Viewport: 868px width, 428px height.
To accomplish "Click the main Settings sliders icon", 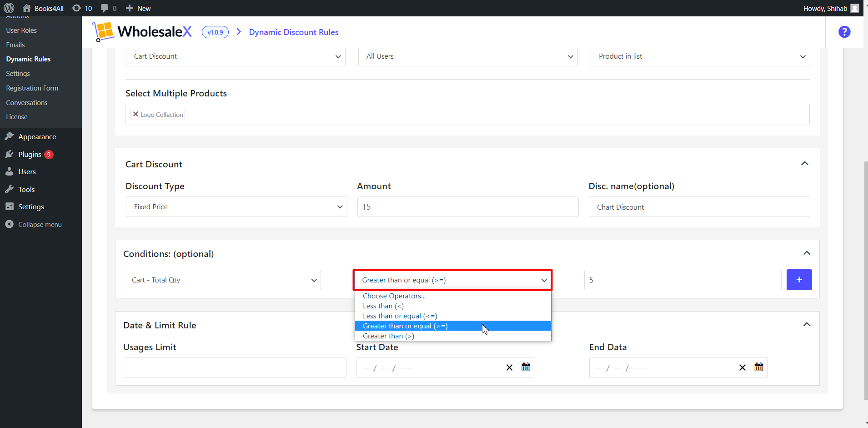I will 9,206.
